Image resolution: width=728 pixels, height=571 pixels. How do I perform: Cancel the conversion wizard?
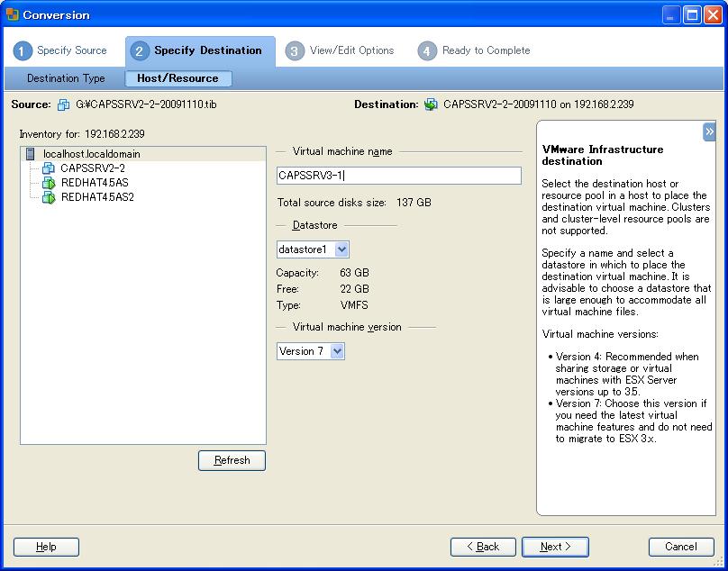681,547
